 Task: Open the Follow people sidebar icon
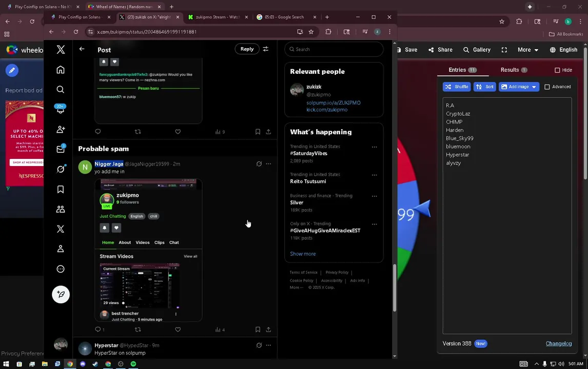tap(61, 129)
